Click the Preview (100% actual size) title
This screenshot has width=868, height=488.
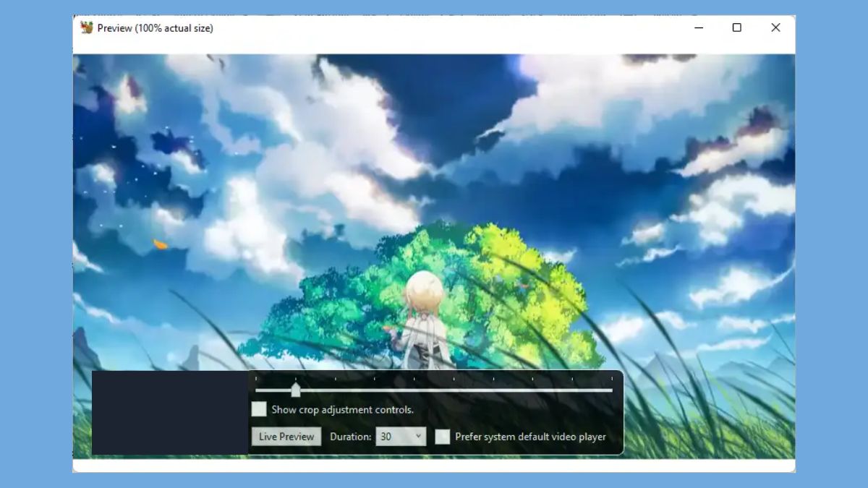pyautogui.click(x=156, y=28)
